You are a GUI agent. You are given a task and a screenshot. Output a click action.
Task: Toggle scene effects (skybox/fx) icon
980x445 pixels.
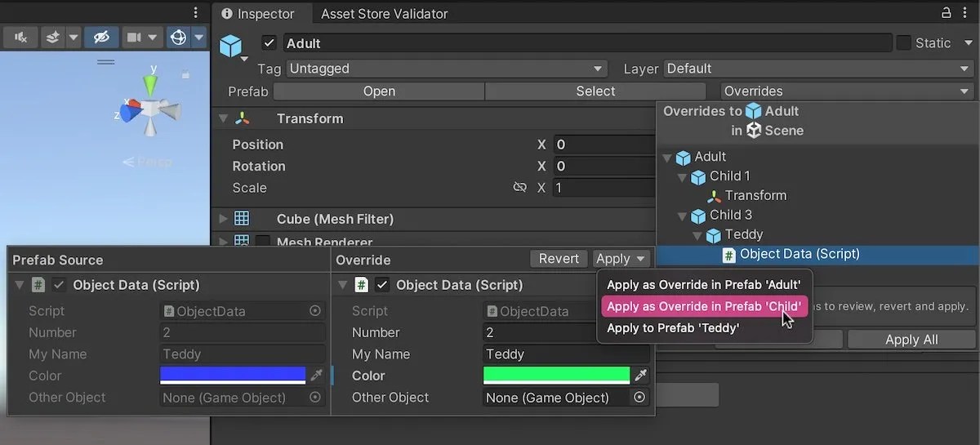[x=53, y=38]
